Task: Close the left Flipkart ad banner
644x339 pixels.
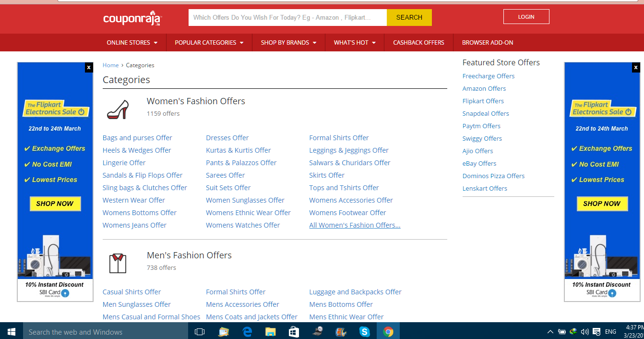Action: click(x=88, y=68)
